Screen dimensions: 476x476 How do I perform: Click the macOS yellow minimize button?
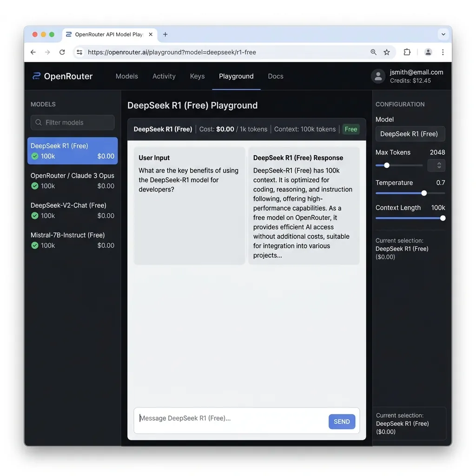(x=43, y=34)
